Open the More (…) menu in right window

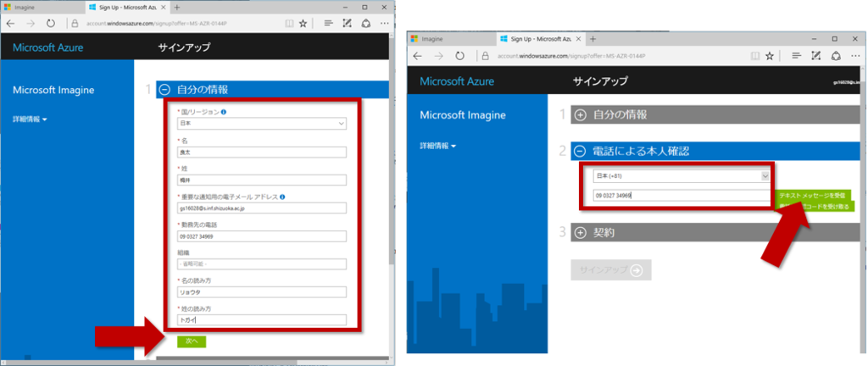(x=856, y=56)
